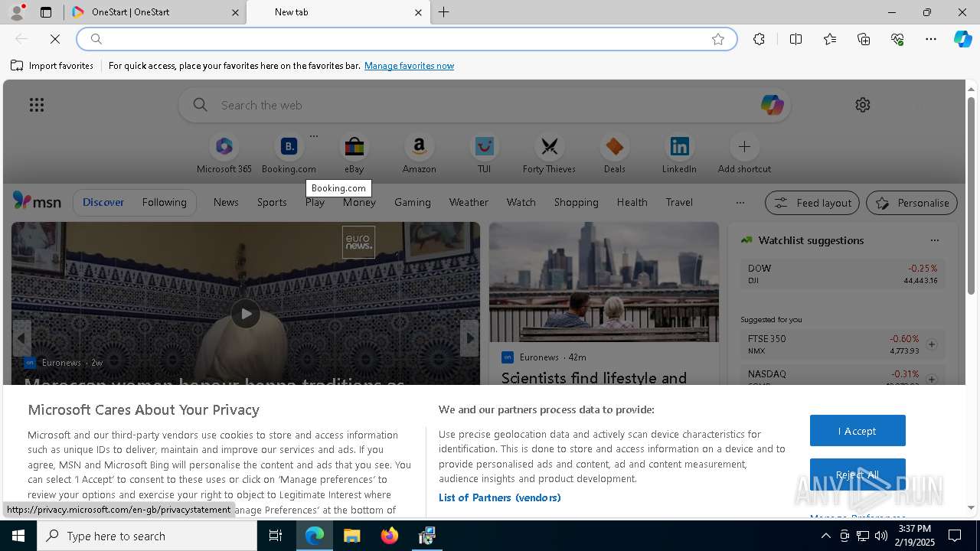Open Task View on the taskbar
Viewport: 980px width, 551px height.
coord(276,536)
